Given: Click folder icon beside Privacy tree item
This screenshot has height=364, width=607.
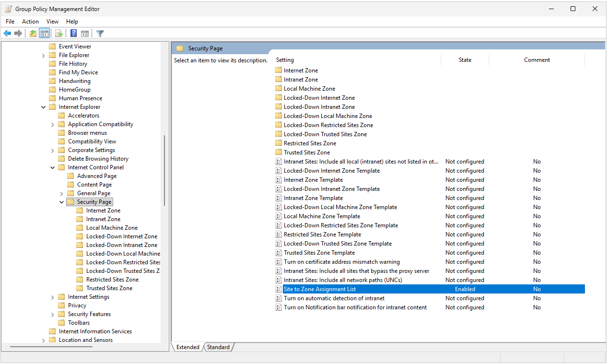Looking at the screenshot, I should point(61,305).
